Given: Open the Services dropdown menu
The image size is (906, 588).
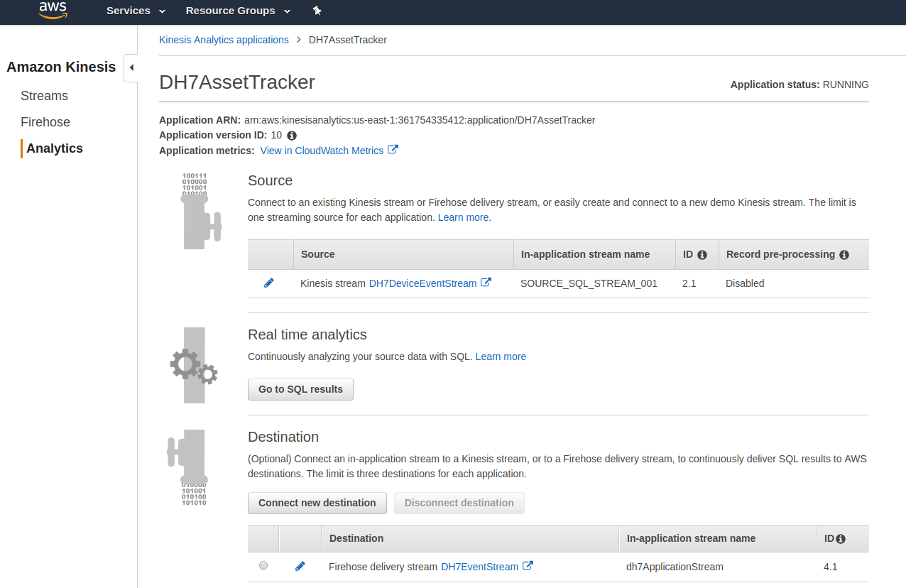Looking at the screenshot, I should [136, 11].
